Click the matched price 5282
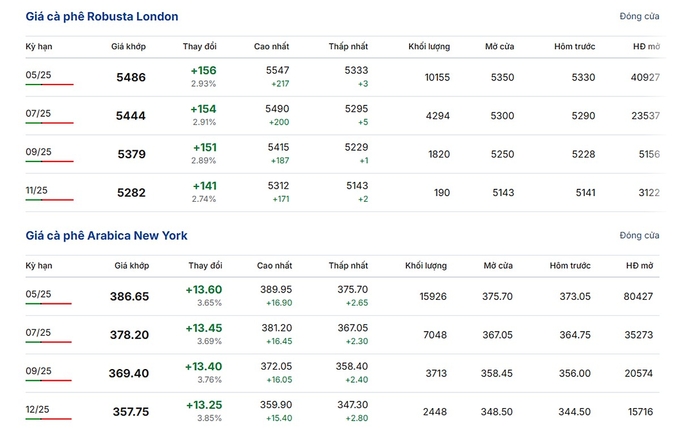The width and height of the screenshot is (680, 428). click(131, 193)
